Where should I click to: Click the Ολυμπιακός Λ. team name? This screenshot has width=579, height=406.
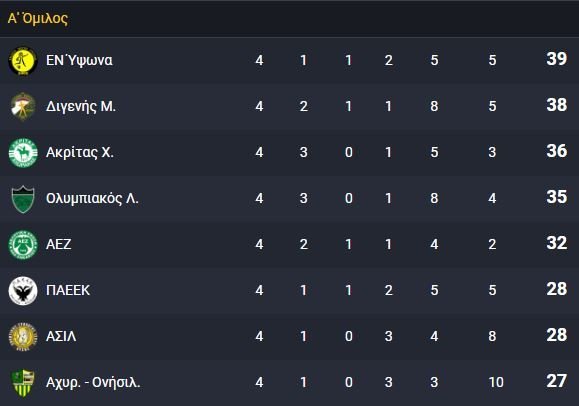click(x=92, y=198)
